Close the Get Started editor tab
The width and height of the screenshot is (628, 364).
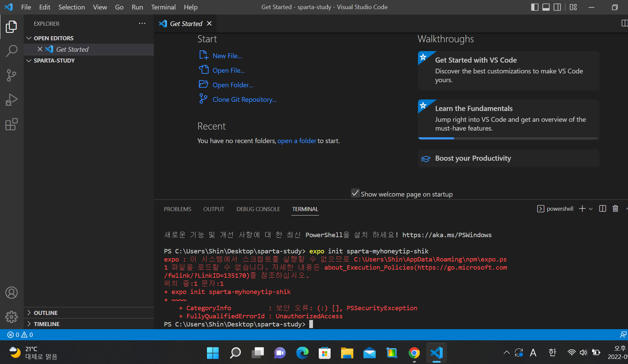click(209, 23)
